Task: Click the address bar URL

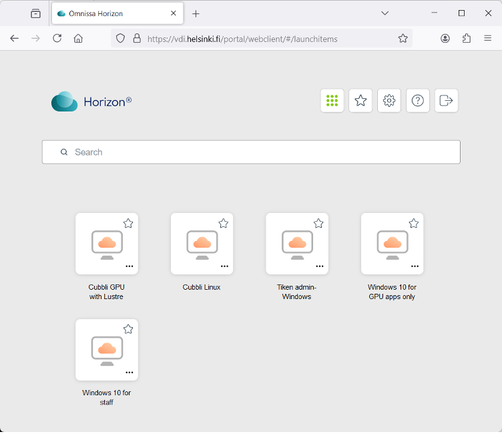Action: coord(243,39)
